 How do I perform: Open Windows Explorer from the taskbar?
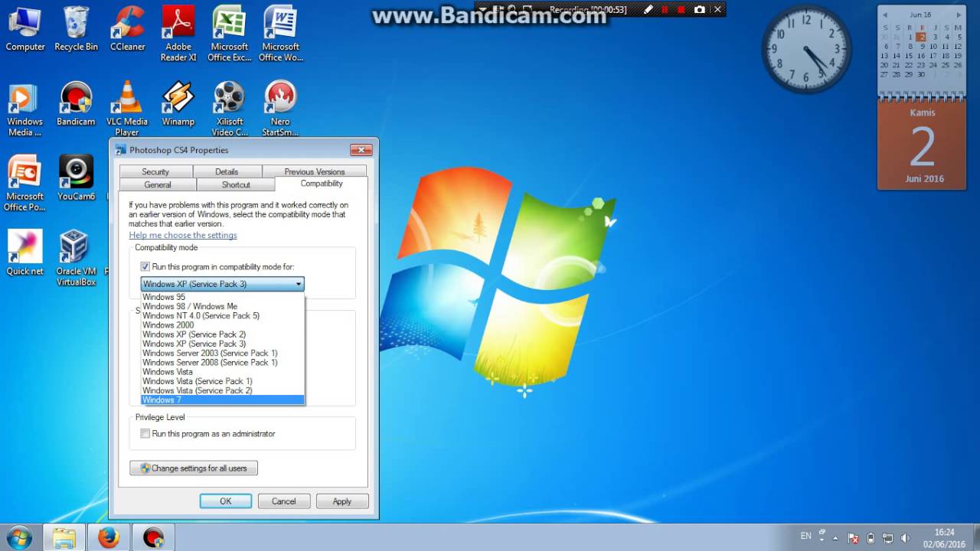tap(64, 538)
